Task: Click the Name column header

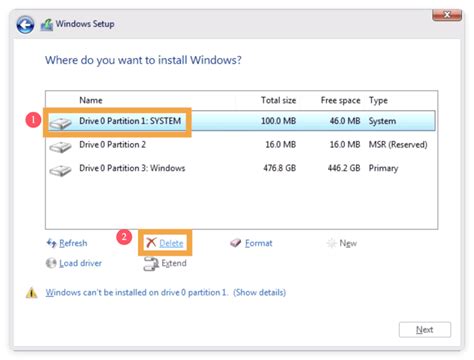Action: 91,100
